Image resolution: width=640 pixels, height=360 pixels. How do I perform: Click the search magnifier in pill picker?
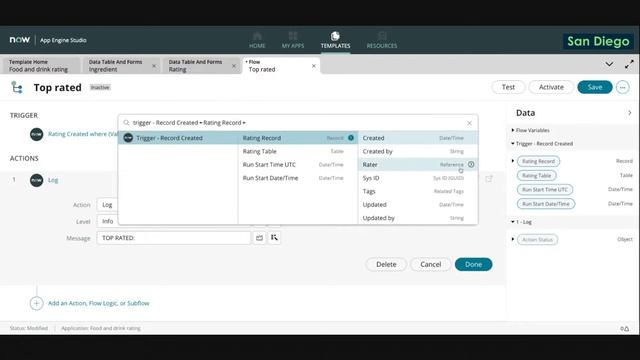(x=127, y=122)
